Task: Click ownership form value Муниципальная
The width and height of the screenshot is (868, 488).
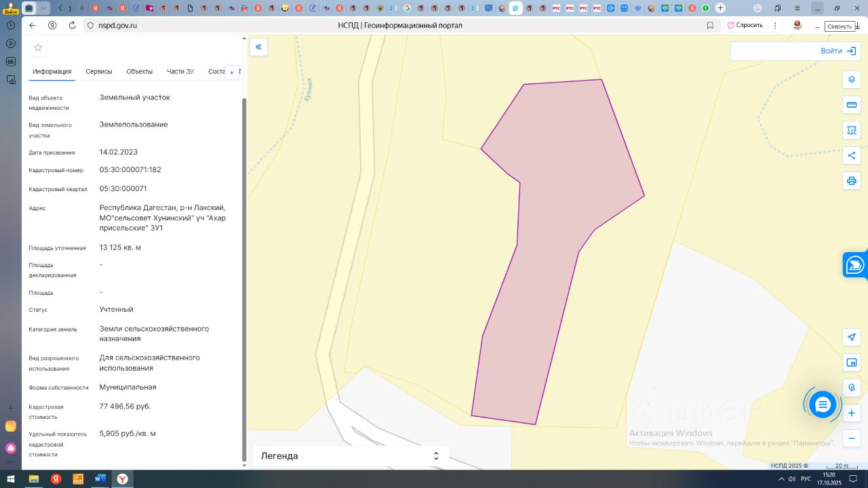Action: pyautogui.click(x=128, y=387)
